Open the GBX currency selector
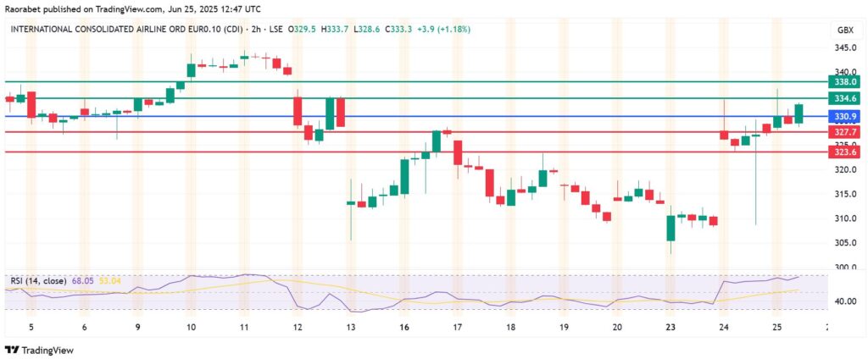Screen dimensions: 868x359 pos(844,30)
